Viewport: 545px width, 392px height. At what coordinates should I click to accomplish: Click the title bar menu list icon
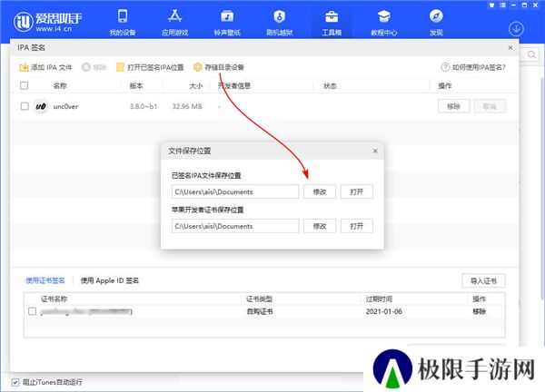pyautogui.click(x=502, y=5)
